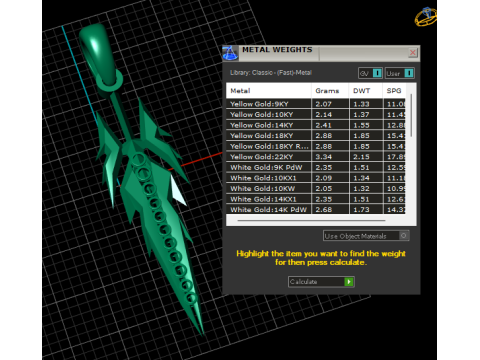This screenshot has height=360, width=480.
Task: Close the Metal Weights dialog
Action: (x=413, y=53)
